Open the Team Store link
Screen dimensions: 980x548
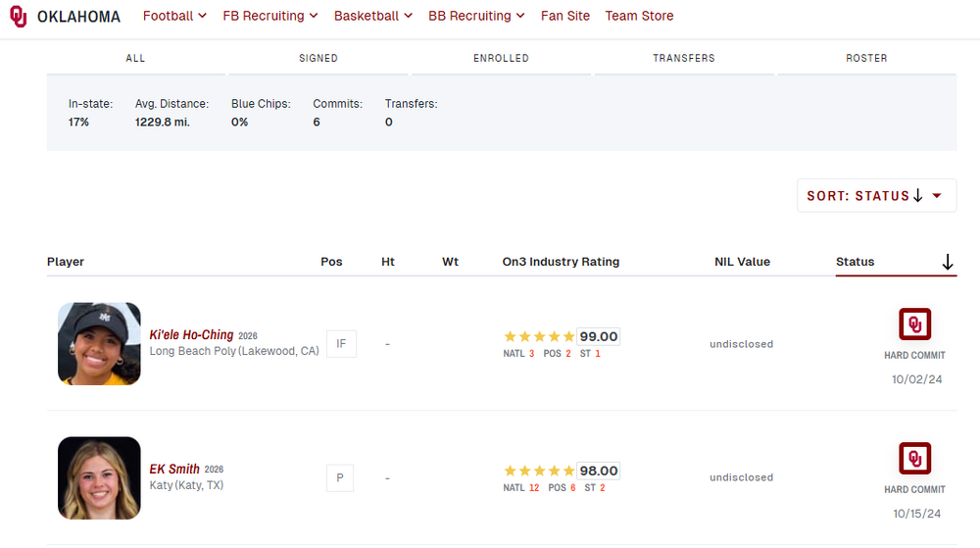click(x=639, y=17)
